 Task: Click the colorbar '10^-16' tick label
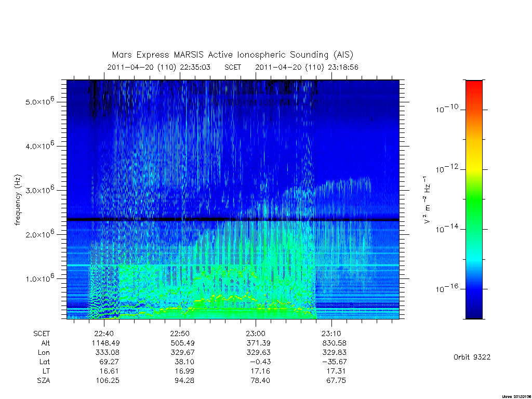[x=447, y=288]
